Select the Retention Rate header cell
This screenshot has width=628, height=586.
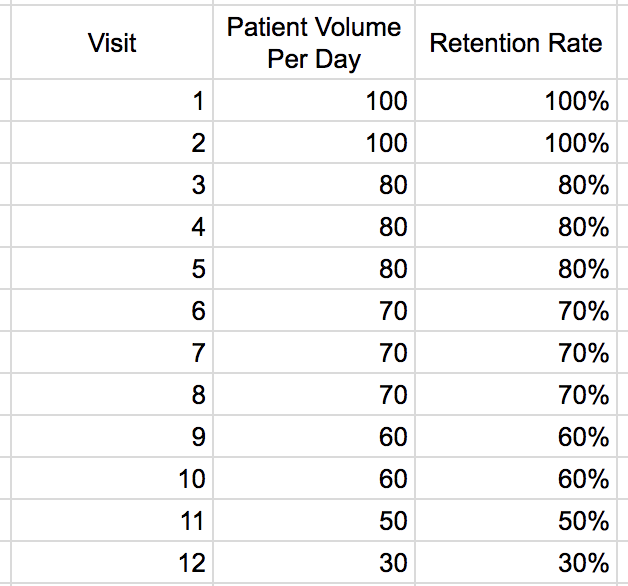(x=516, y=43)
